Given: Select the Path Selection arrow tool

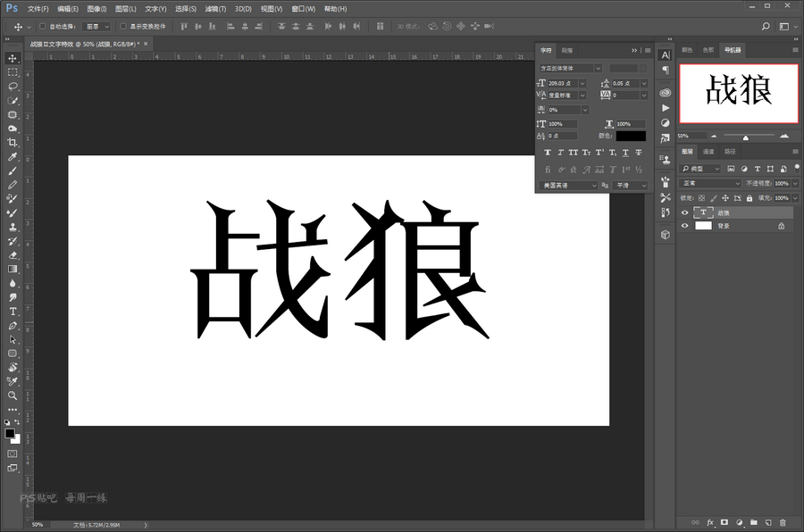Looking at the screenshot, I should click(x=13, y=340).
